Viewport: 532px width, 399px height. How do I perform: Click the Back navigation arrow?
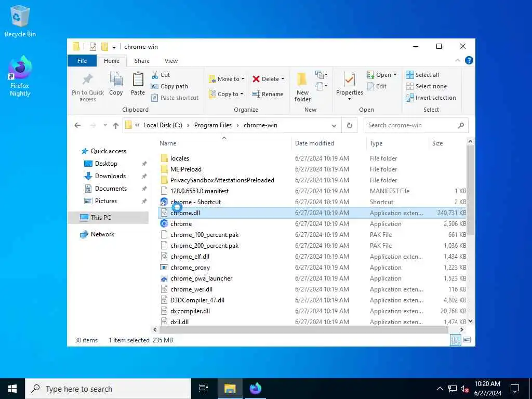coord(77,126)
